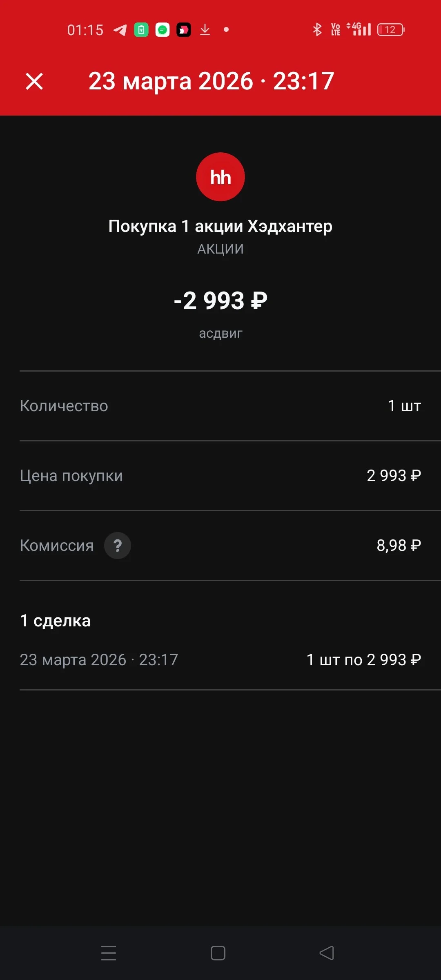
Task: Tap the Bluetooth status icon
Action: pos(317,29)
